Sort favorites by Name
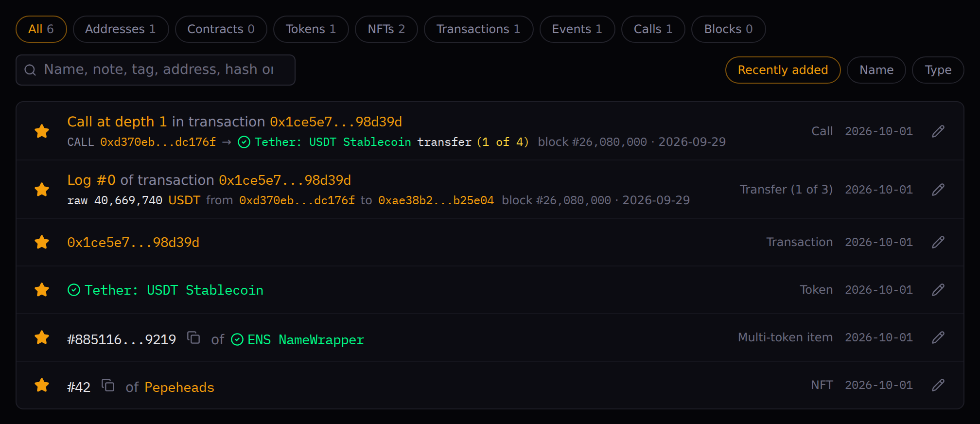Screen dimensions: 980x424 coord(876,70)
